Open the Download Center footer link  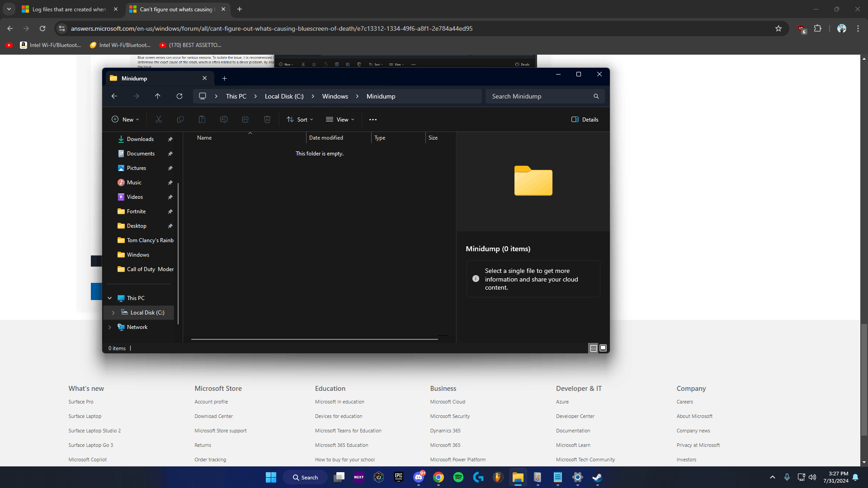pyautogui.click(x=213, y=416)
